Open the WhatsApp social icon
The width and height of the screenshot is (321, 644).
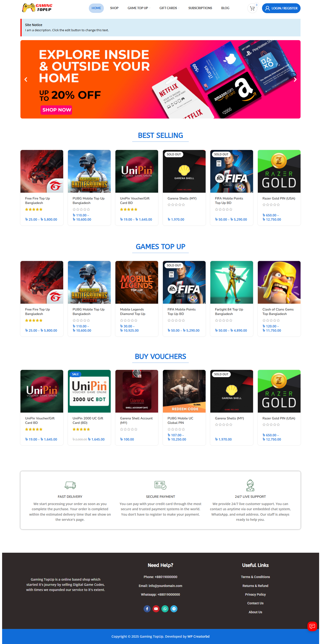[165, 609]
